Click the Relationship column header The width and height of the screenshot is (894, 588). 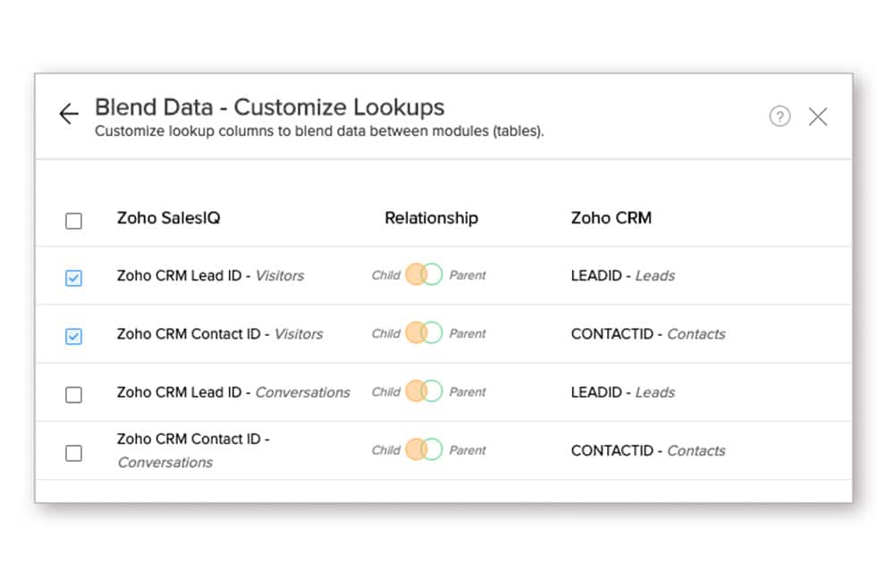(x=431, y=218)
